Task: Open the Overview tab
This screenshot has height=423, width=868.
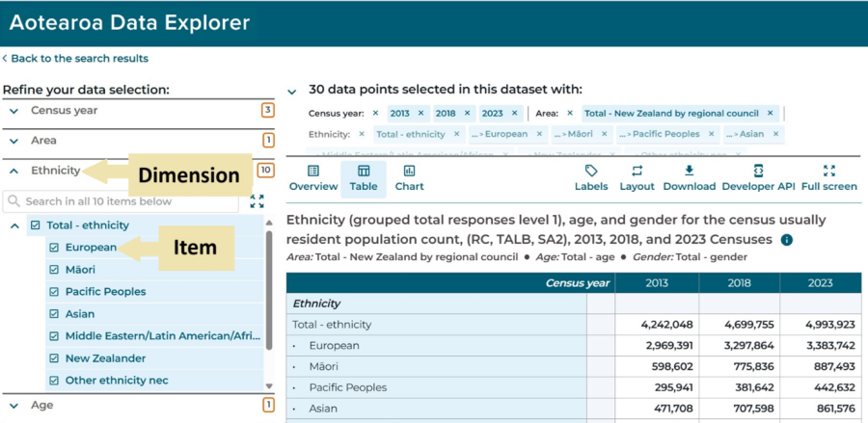Action: 313,178
